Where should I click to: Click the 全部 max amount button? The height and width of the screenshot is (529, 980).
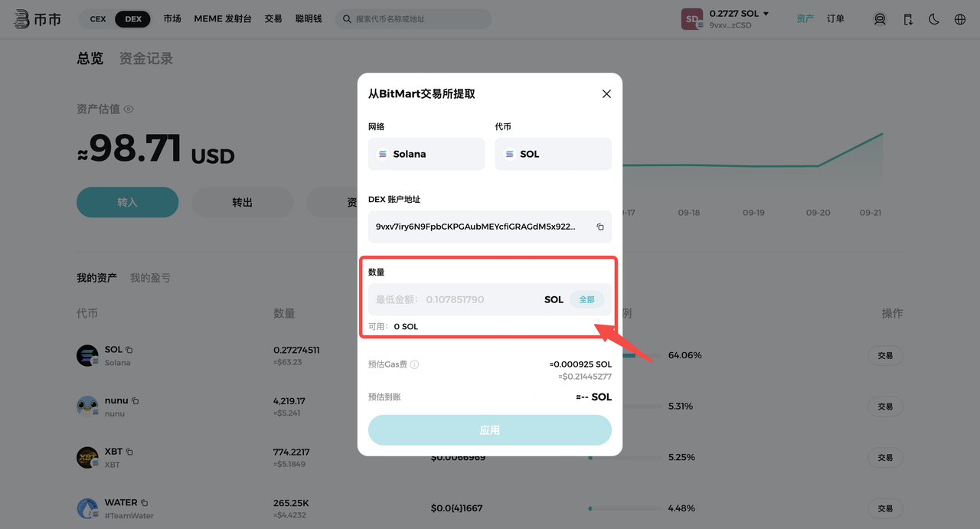586,300
